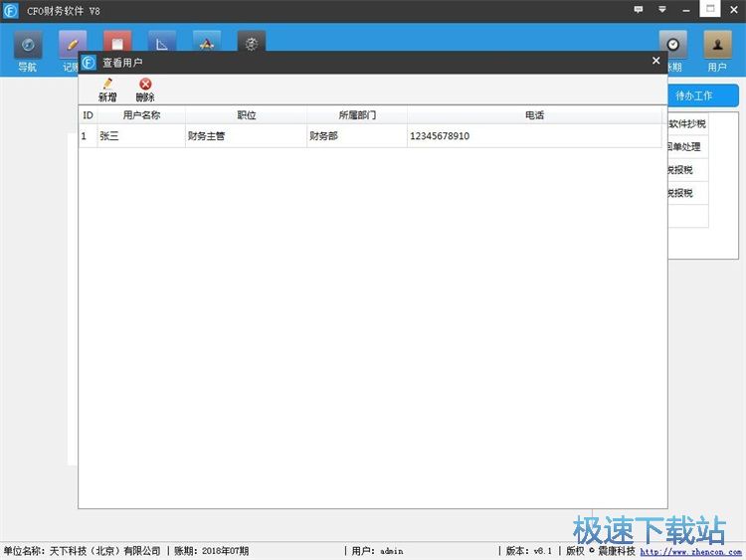Select ID cell with value 1

pyautogui.click(x=88, y=136)
